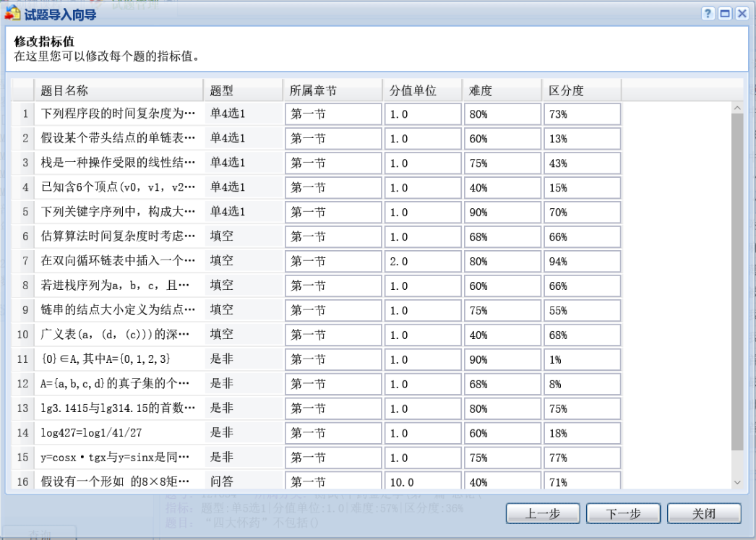Edit 分值单位 field showing 10.0
The height and width of the screenshot is (540, 756).
tap(423, 482)
